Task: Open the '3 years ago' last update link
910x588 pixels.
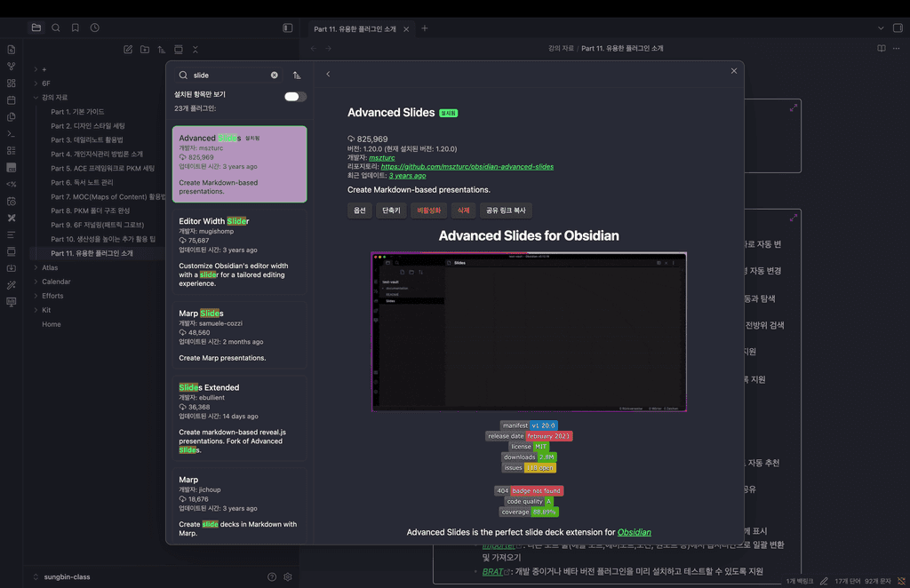Action: [407, 176]
